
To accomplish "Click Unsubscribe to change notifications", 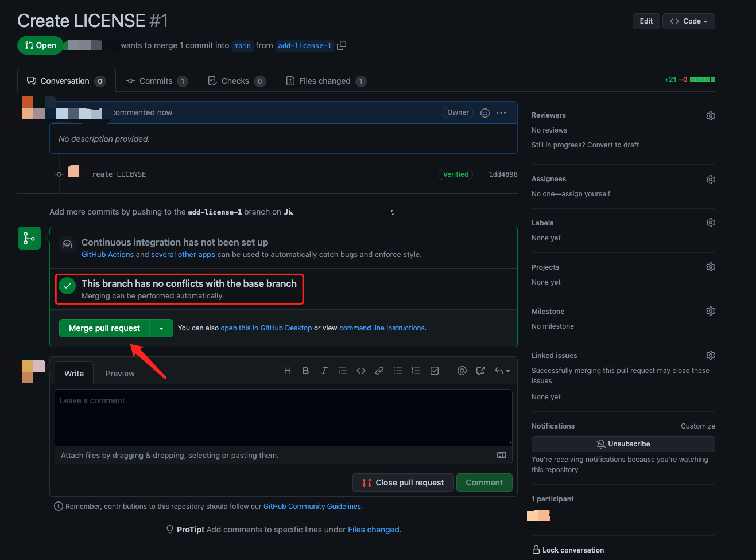I will [x=623, y=444].
